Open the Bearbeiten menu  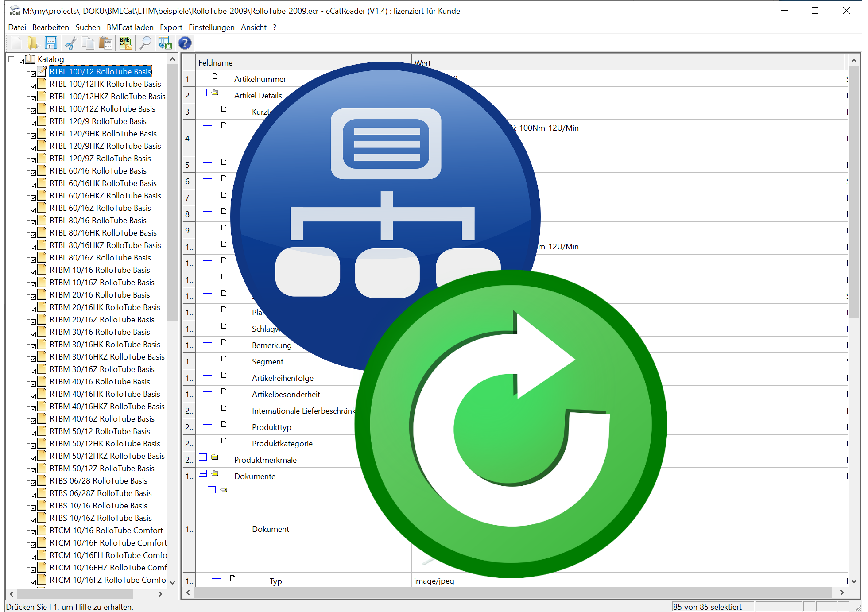point(50,27)
